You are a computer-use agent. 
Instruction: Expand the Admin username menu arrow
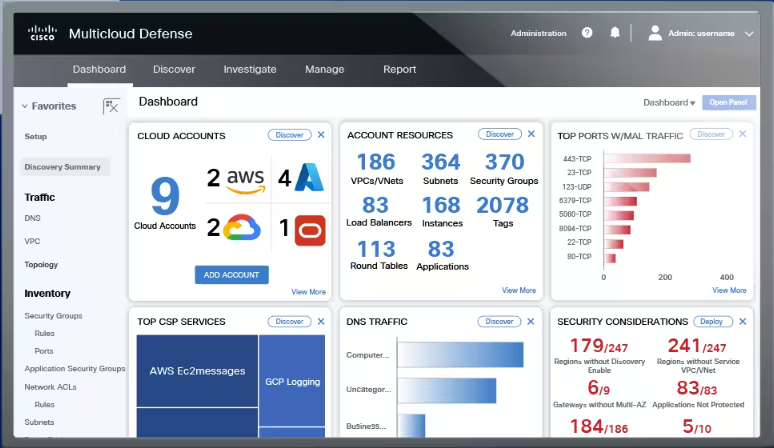749,34
